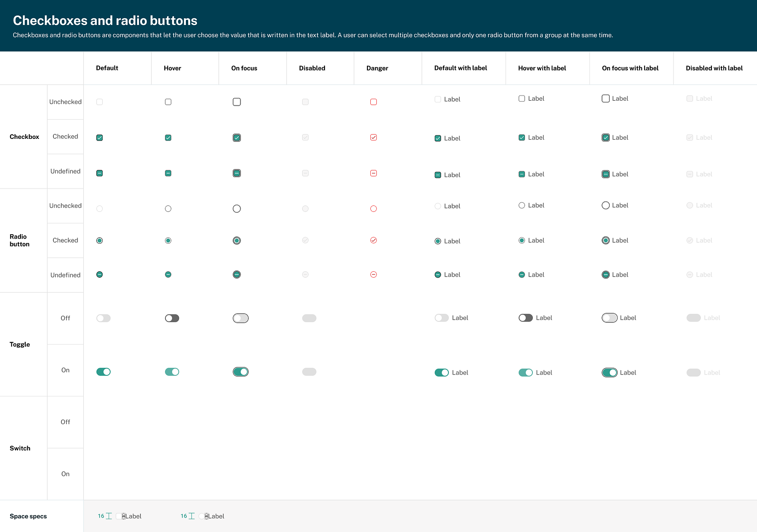Click the default undefined checkbox

(x=100, y=173)
